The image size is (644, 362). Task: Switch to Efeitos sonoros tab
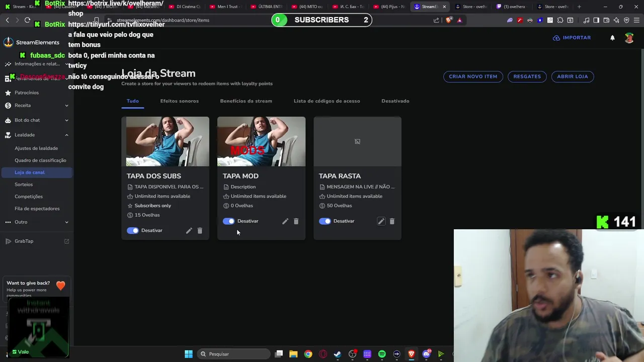[180, 101]
